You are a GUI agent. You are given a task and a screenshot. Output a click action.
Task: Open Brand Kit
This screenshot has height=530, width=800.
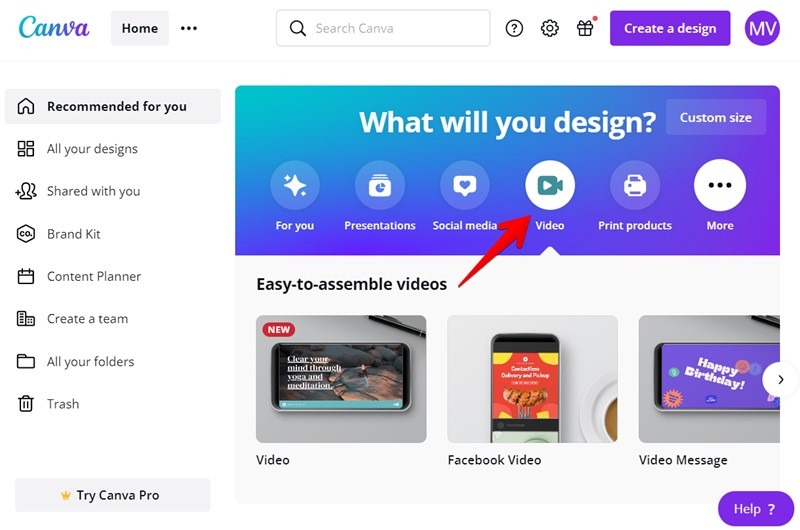tap(59, 234)
